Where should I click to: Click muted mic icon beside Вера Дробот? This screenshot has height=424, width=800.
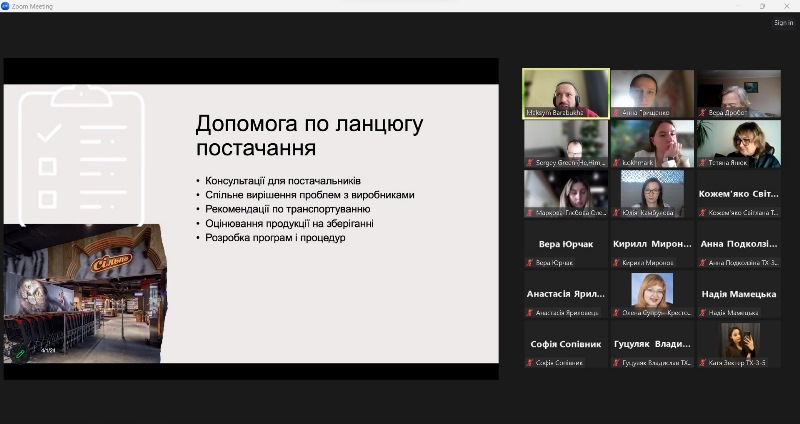703,113
